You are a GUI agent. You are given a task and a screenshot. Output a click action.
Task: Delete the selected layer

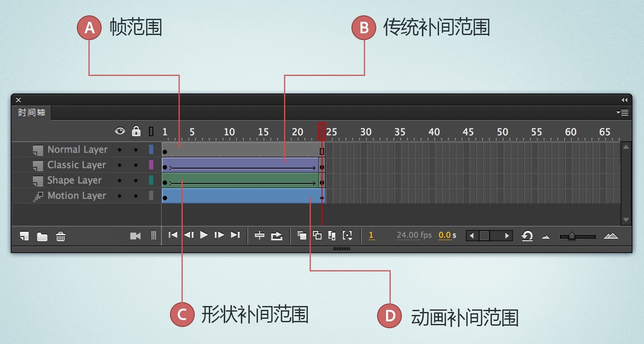coord(60,236)
